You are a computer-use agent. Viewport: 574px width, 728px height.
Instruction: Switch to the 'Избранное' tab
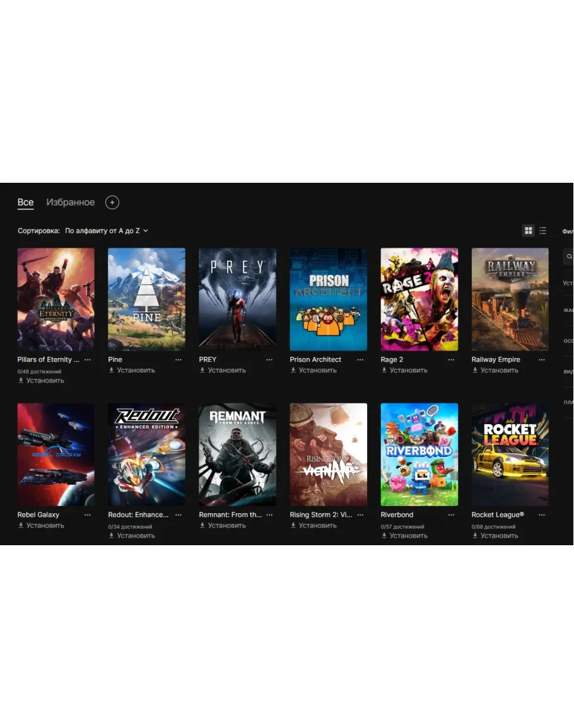(x=70, y=202)
